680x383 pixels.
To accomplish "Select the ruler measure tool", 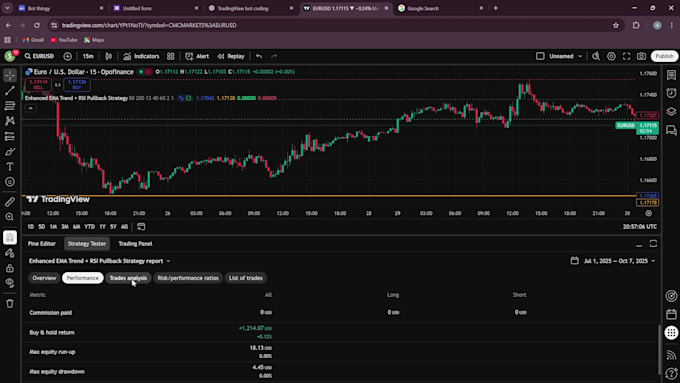I will [10, 202].
